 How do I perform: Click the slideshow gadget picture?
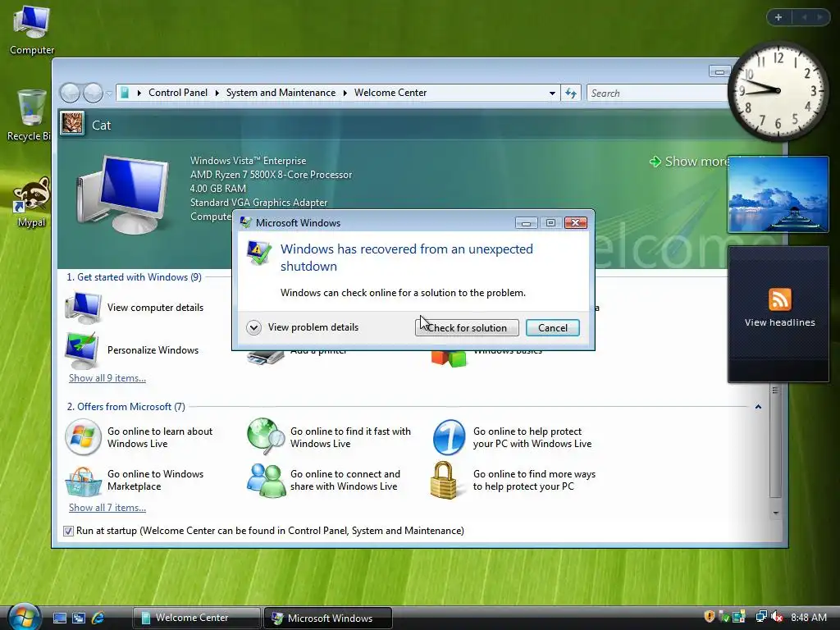point(778,194)
